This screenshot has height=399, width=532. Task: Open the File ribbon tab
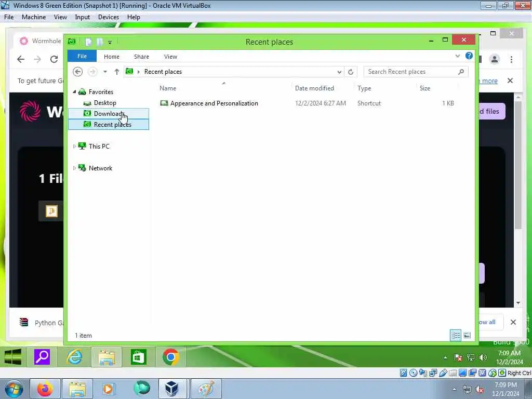(x=82, y=56)
